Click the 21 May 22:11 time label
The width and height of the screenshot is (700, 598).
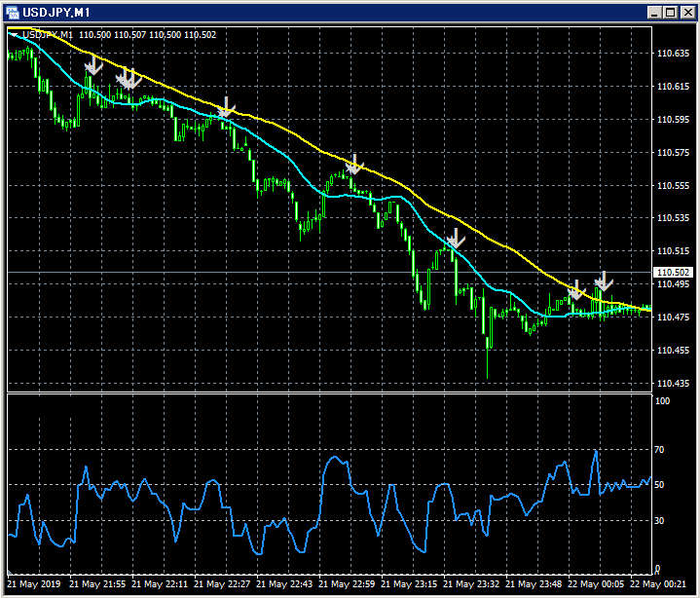coord(160,584)
